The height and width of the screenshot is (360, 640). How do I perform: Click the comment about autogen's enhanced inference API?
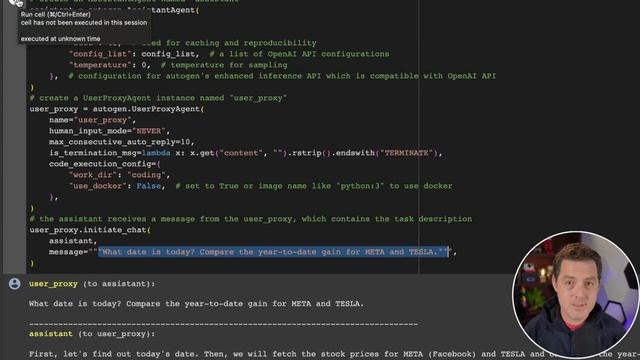[282, 76]
